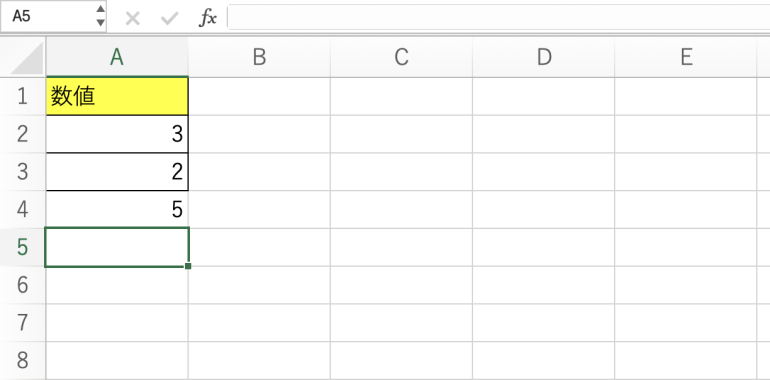Select column E header
The image size is (770, 380).
tap(686, 57)
